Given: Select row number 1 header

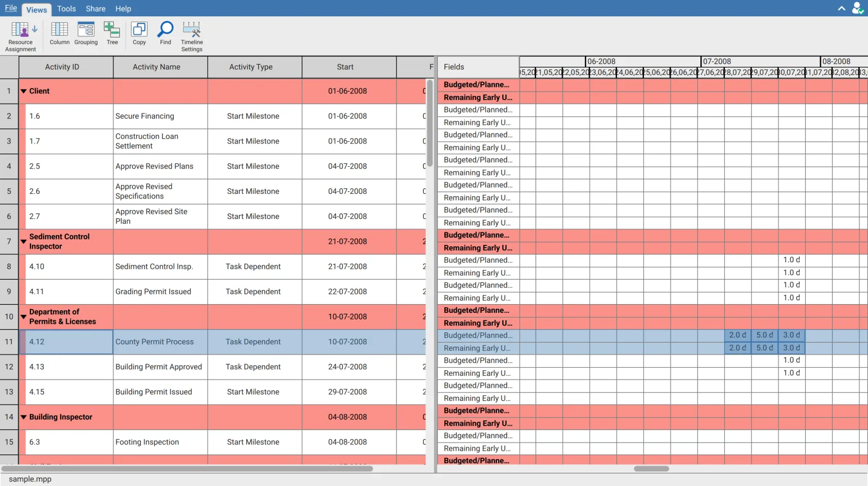Looking at the screenshot, I should click(x=9, y=91).
